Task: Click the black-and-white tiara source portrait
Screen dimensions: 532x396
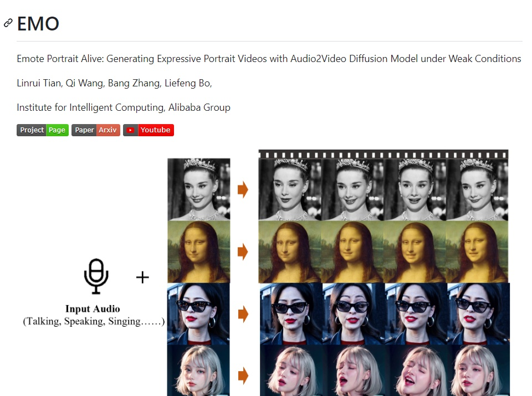Action: pos(199,189)
